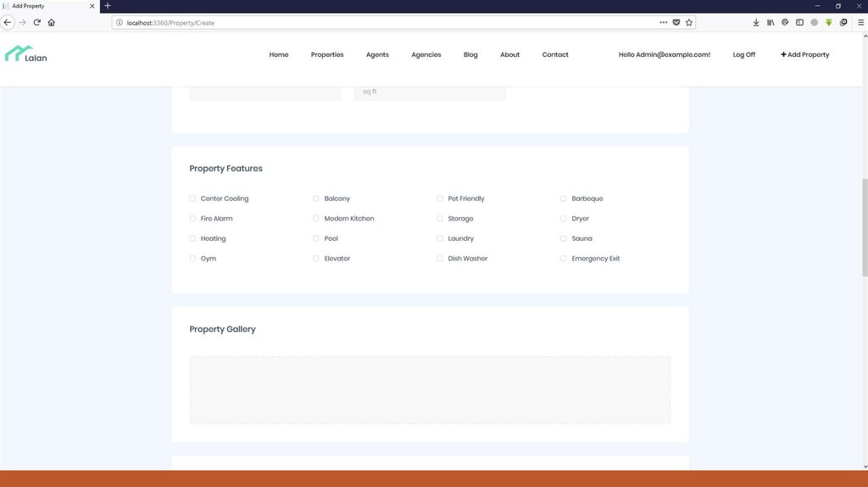Tick the Emergency Exit checkbox
This screenshot has height=487, width=868.
coord(564,259)
